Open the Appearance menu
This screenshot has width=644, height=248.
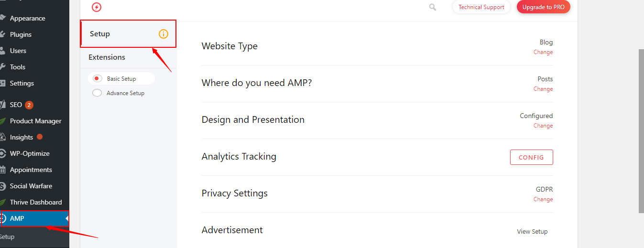click(x=27, y=18)
